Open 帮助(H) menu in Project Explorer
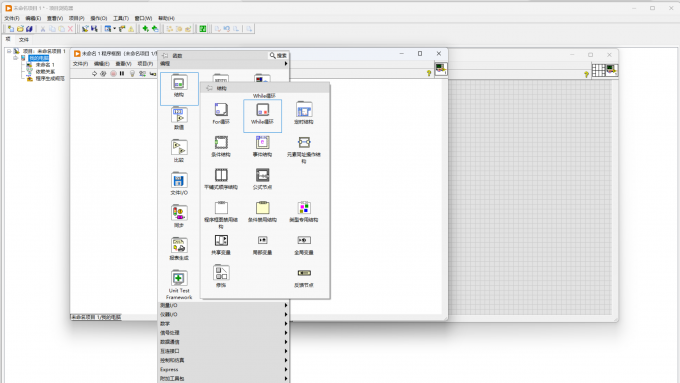Screen dimensions: 680x383 [x=166, y=18]
